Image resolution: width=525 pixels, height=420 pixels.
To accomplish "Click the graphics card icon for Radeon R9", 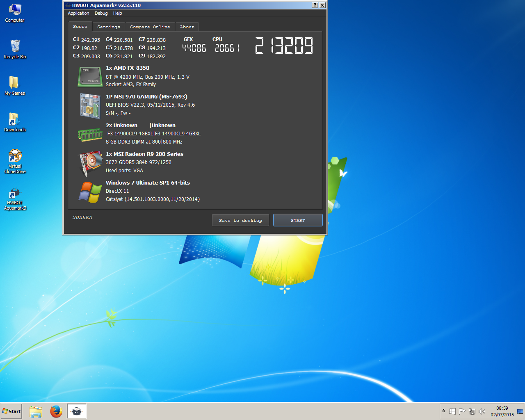I will pos(90,163).
